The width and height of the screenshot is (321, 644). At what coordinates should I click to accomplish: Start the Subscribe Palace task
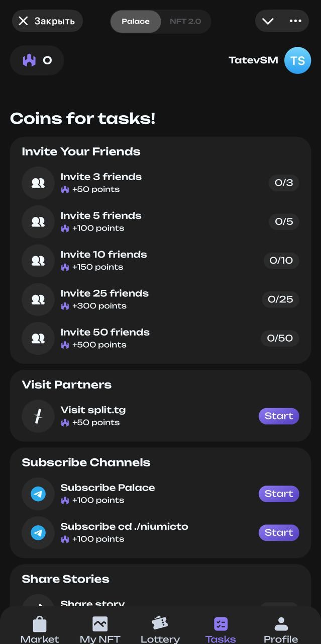[278, 494]
